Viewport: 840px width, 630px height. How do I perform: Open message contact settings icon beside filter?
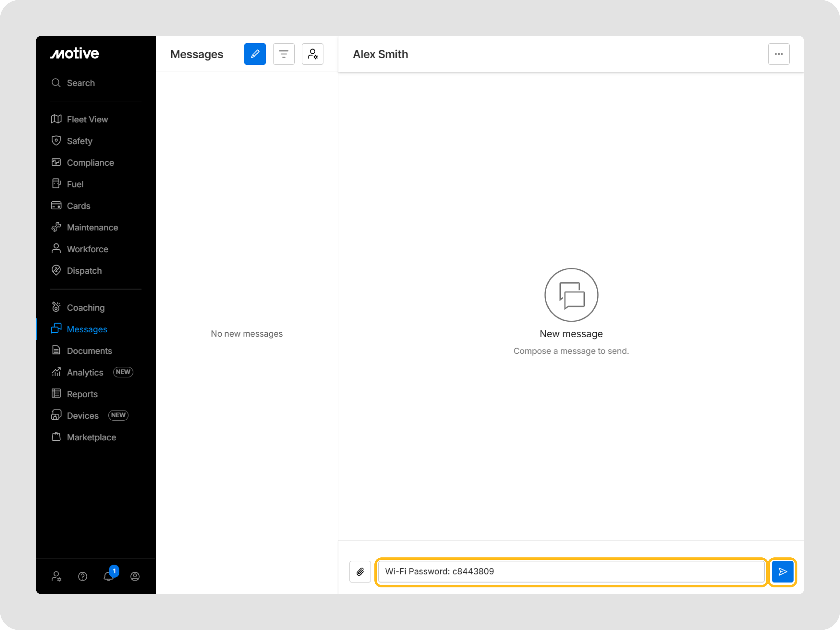coord(313,54)
